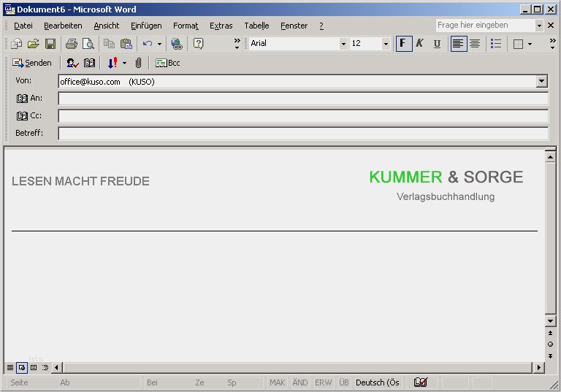Open address book next to An
The image size is (561, 392).
pyautogui.click(x=22, y=99)
